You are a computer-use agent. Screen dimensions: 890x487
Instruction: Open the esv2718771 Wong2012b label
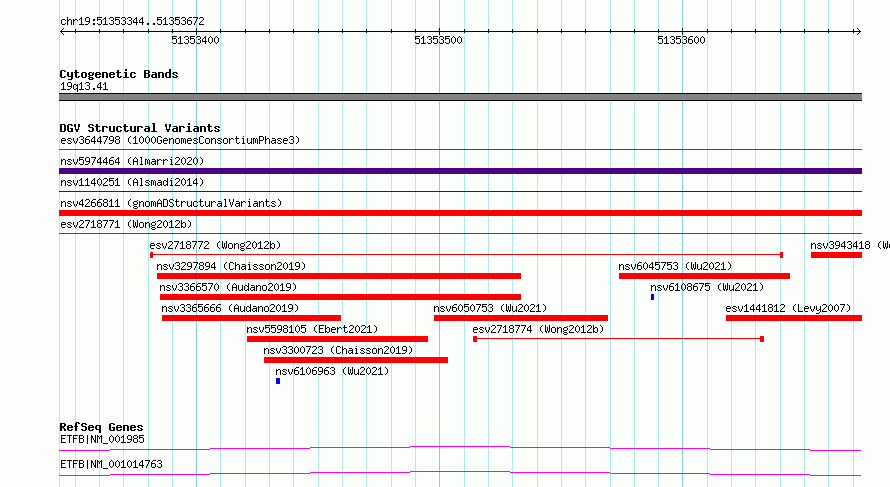(126, 224)
